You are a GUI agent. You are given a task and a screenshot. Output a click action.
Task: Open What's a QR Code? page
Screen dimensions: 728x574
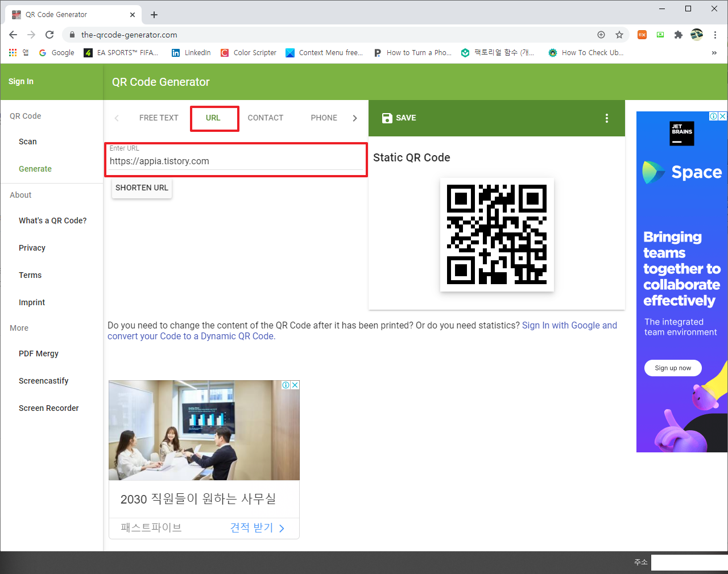pos(52,221)
